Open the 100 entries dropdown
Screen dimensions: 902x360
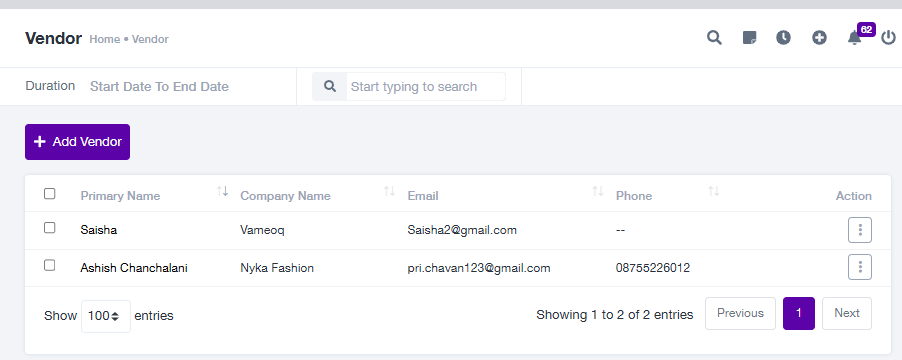pyautogui.click(x=106, y=316)
